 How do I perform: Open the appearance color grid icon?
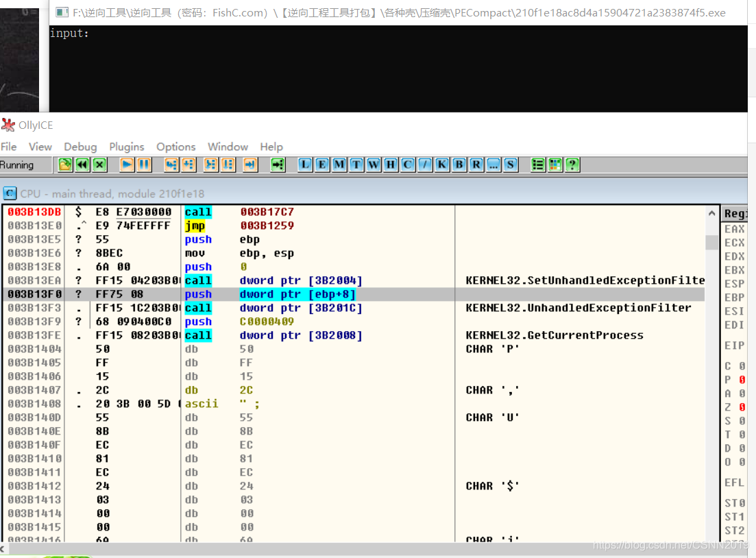pyautogui.click(x=555, y=165)
